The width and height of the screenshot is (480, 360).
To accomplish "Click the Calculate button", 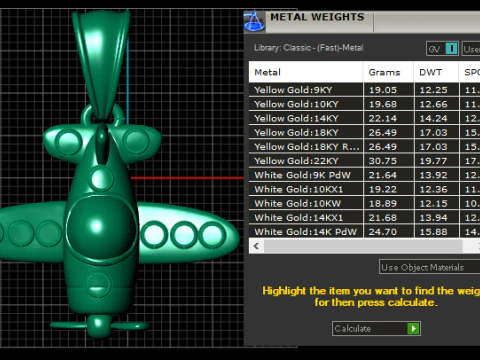I will (376, 328).
